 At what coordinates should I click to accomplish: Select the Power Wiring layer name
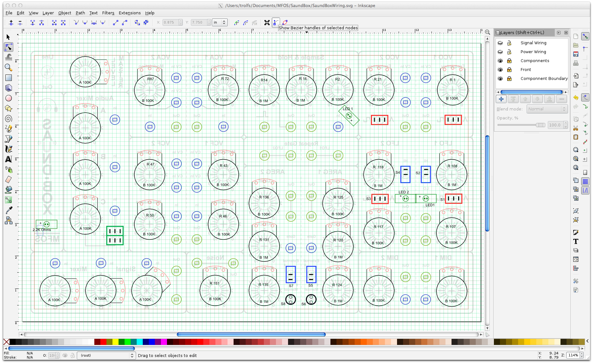pos(533,52)
